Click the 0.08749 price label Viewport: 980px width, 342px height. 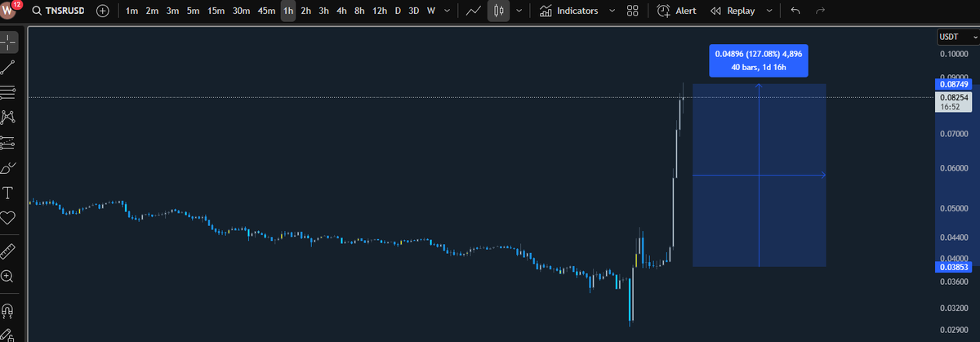(x=953, y=84)
